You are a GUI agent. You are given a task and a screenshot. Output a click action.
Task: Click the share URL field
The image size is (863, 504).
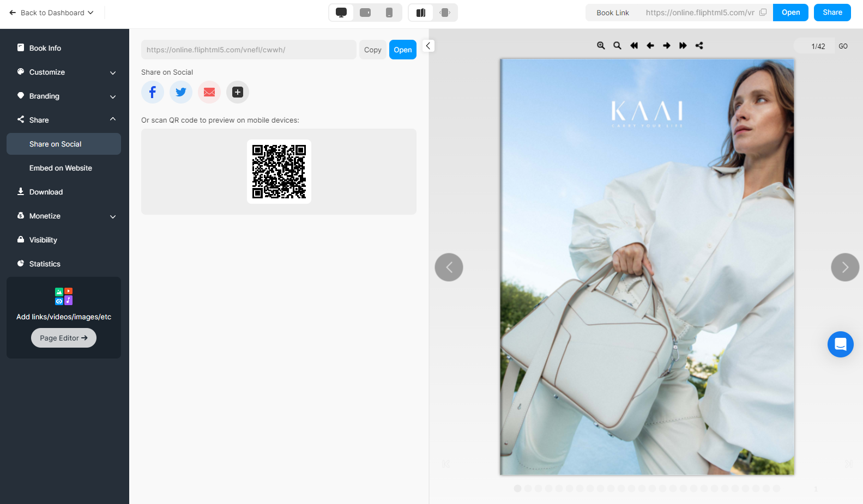point(249,50)
